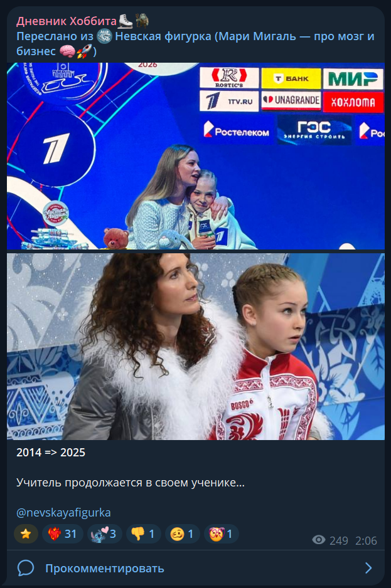
Task: Open comments via Прокомментировать
Action: (105, 569)
